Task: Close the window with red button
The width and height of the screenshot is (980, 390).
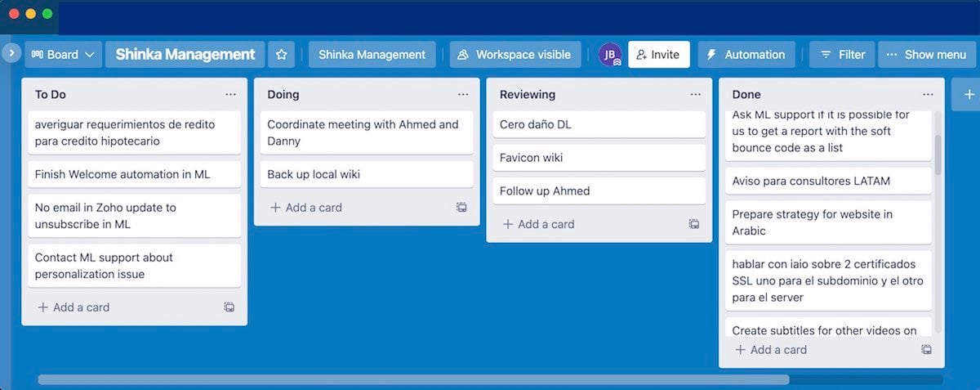Action: tap(14, 14)
